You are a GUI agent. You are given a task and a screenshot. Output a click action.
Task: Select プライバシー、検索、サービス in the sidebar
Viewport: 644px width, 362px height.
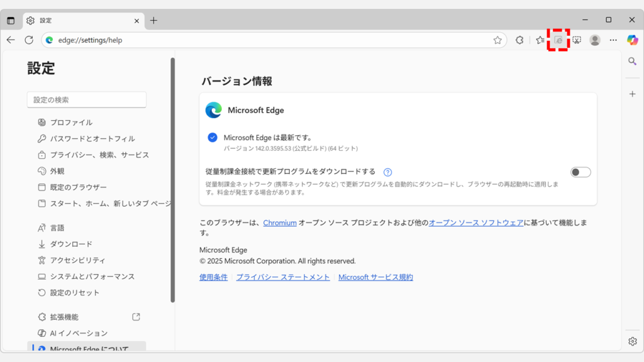[x=99, y=155]
